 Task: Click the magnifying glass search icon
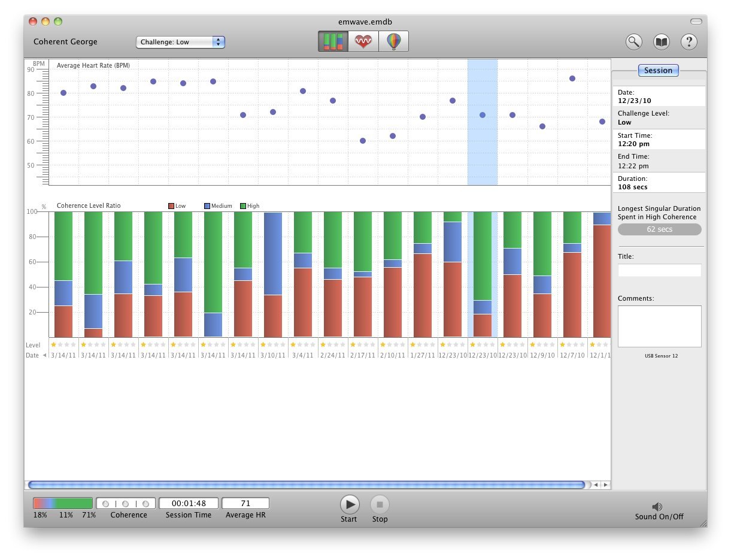click(634, 42)
